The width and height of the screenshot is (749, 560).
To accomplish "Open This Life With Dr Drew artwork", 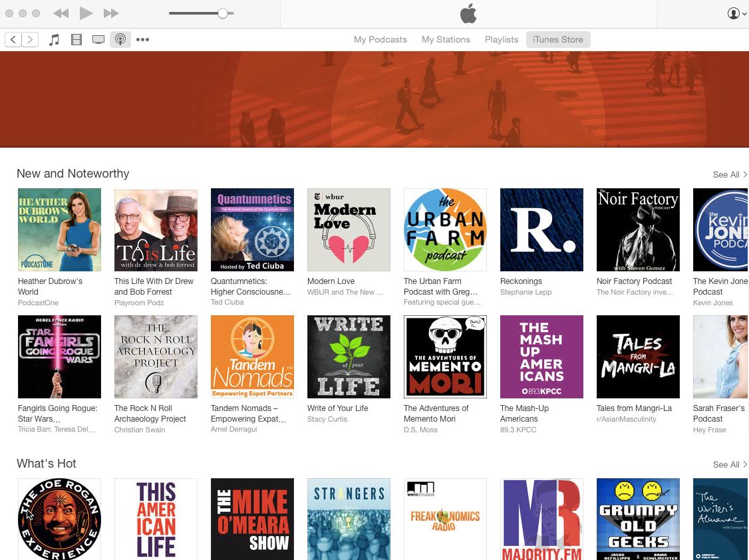I will point(156,229).
